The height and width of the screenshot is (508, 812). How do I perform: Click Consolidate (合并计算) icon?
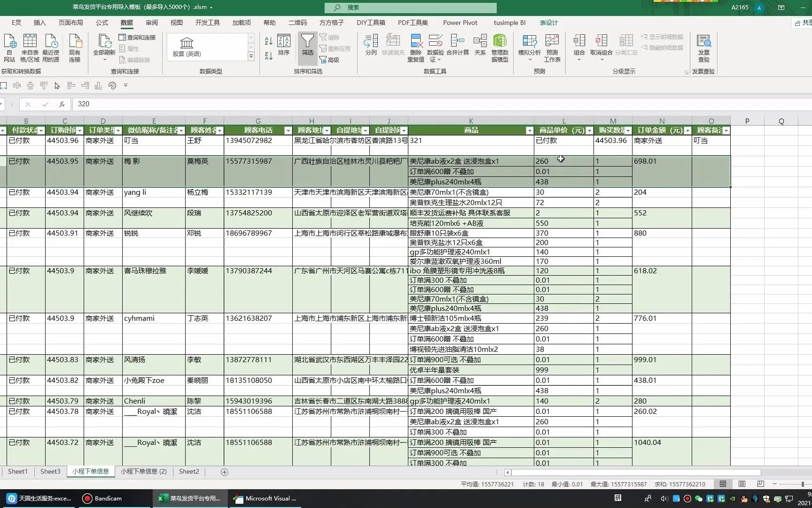[458, 45]
